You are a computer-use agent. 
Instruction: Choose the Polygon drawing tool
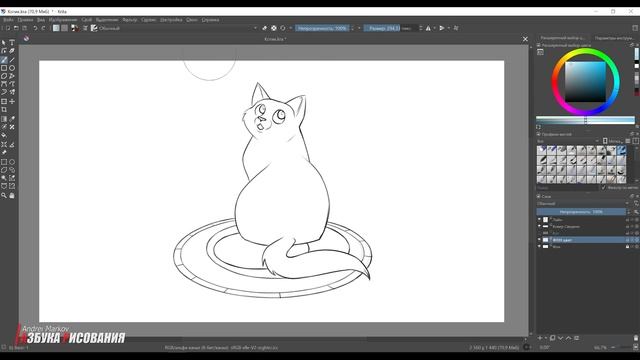4,76
